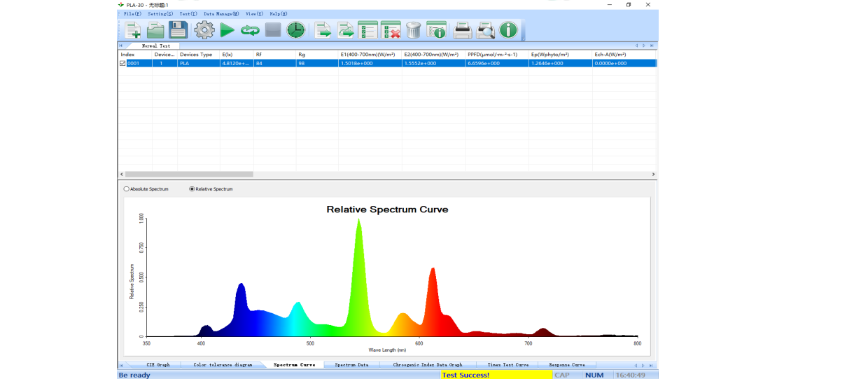Open print preview with magnifier icon
Image resolution: width=868 pixels, height=379 pixels.
(x=485, y=29)
